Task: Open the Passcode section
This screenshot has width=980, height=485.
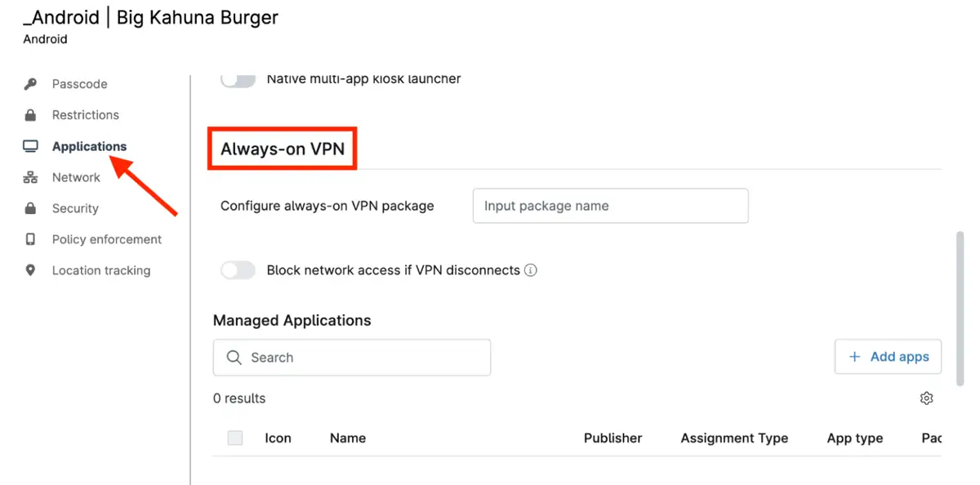Action: pyautogui.click(x=79, y=84)
